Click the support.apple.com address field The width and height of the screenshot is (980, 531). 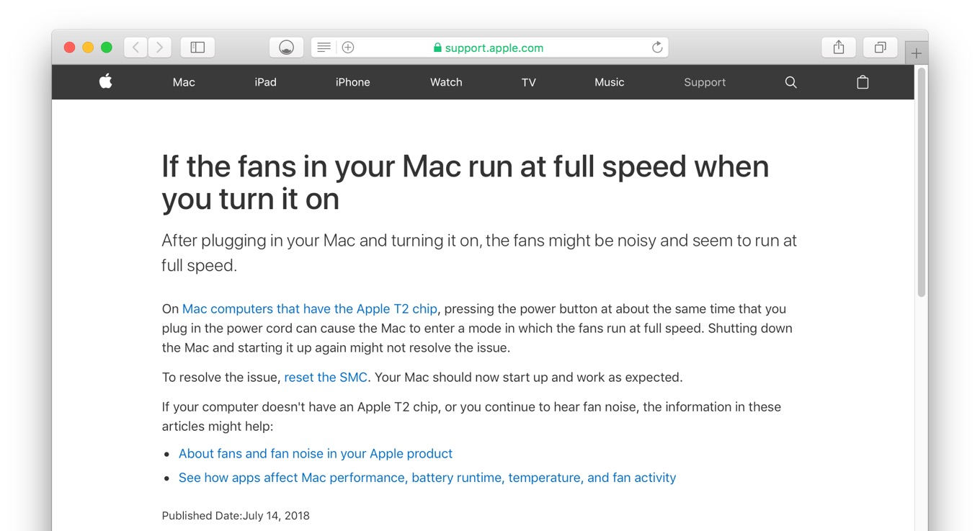click(x=490, y=48)
